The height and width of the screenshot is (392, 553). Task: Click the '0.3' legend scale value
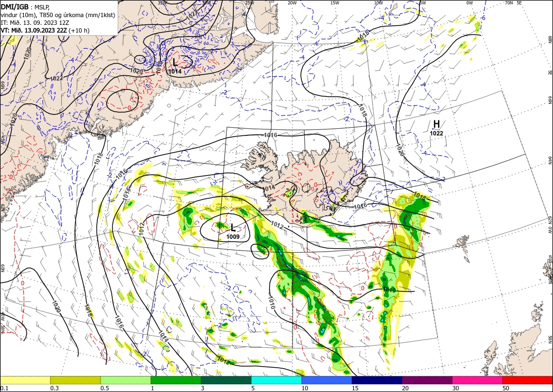pyautogui.click(x=54, y=388)
